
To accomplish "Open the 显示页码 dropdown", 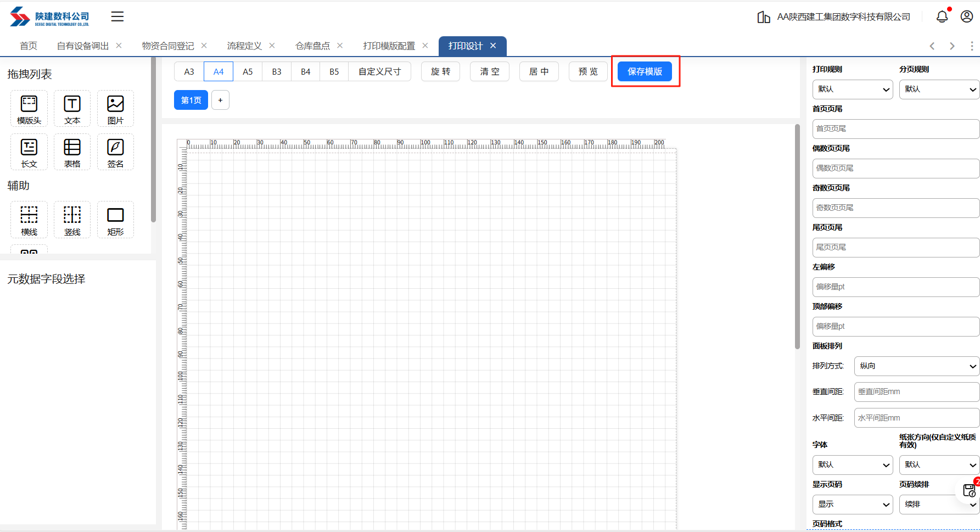I will coord(853,505).
